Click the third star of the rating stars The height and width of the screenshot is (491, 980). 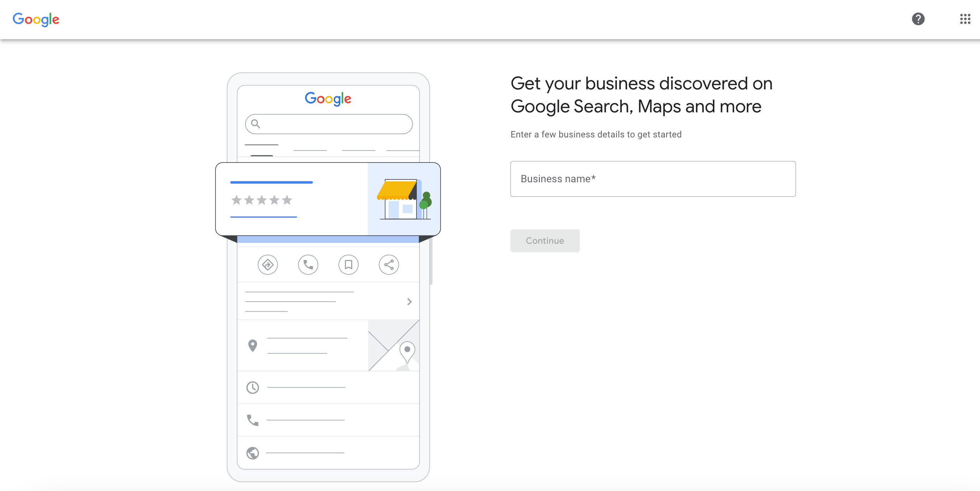coord(262,200)
